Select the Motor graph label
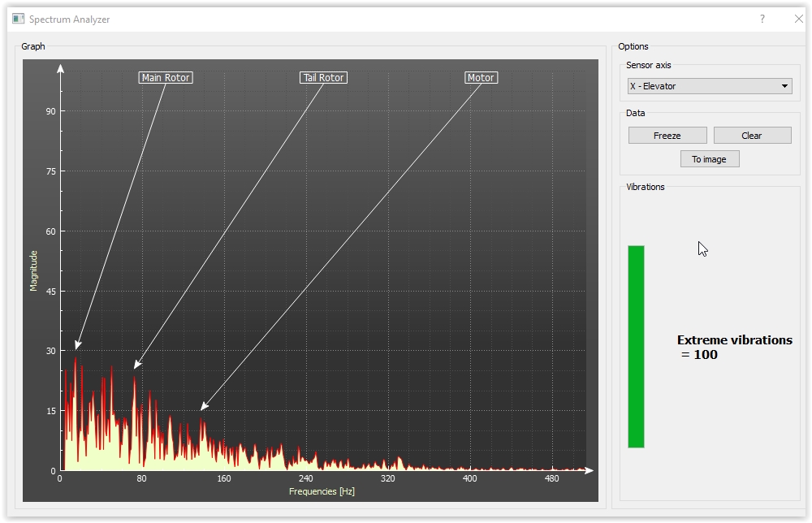The height and width of the screenshot is (523, 812). click(x=481, y=78)
